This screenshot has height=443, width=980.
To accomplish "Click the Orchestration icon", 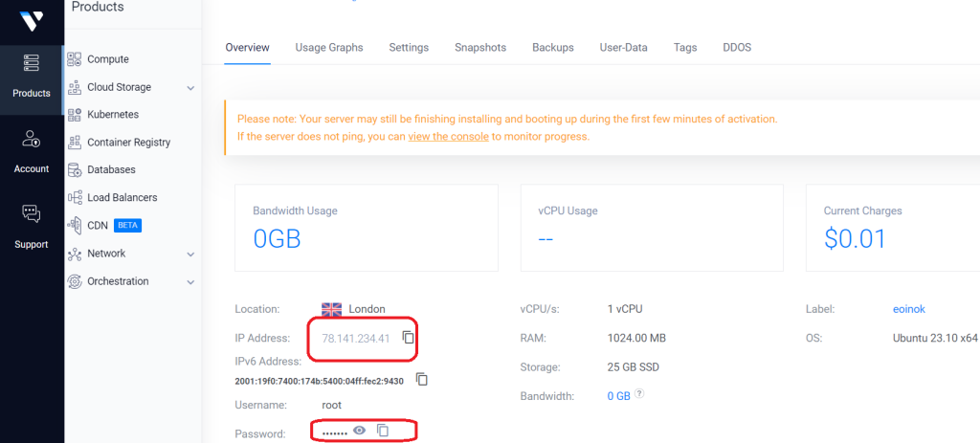I will [75, 281].
